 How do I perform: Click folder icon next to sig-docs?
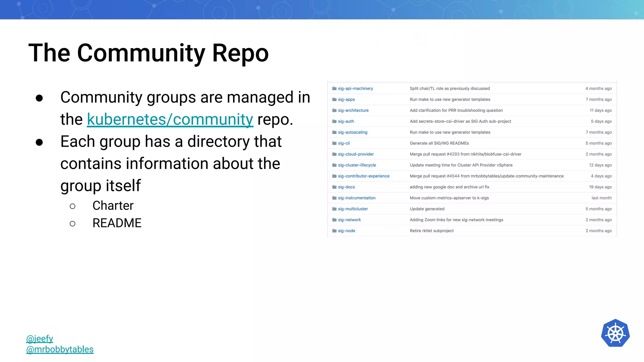334,187
